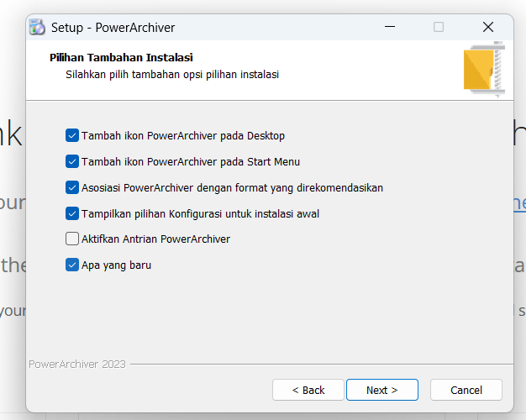
Task: Uncheck Tambah ikon PowerArchiver pada Desktop
Action: click(x=71, y=135)
